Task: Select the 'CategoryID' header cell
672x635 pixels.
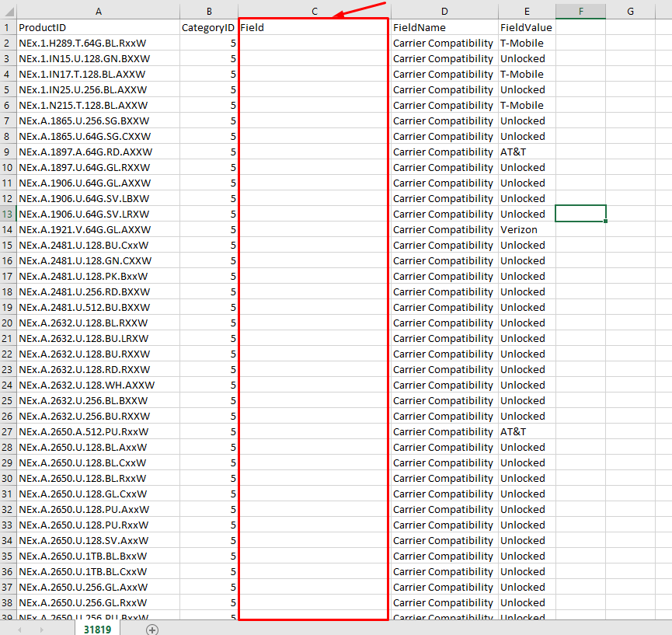Action: [x=208, y=27]
